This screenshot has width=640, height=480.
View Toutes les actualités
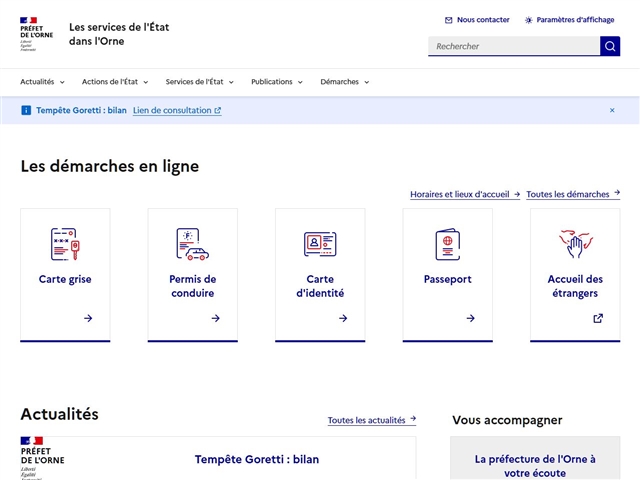(371, 421)
